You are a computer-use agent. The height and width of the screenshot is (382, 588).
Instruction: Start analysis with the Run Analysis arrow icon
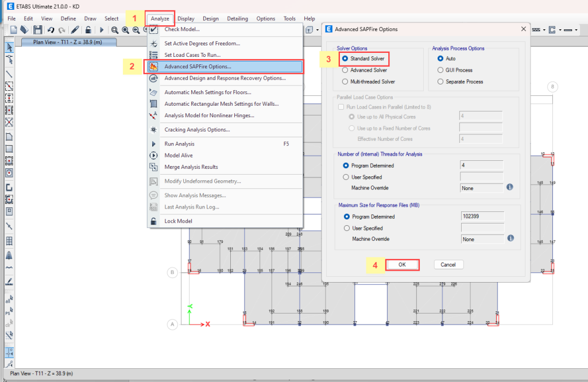click(102, 30)
